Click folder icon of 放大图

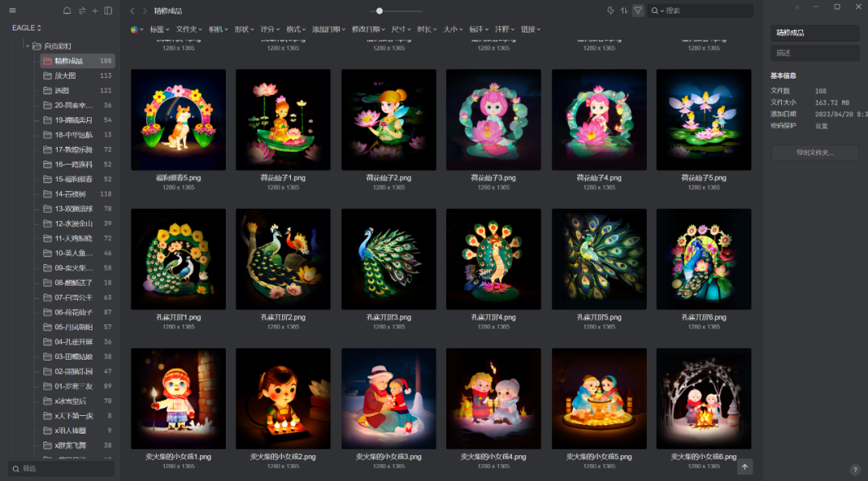click(47, 75)
